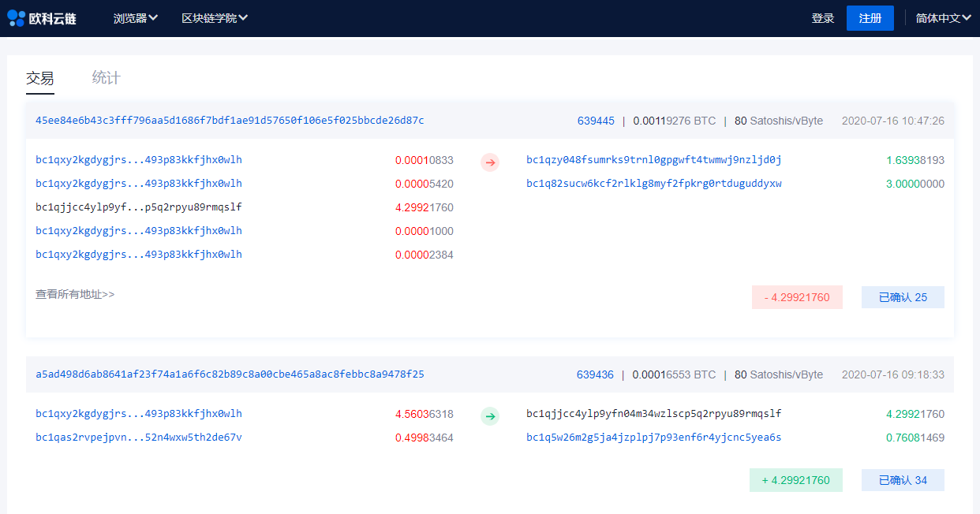Click 80 Satoshis/vByte in second transaction
980x514 pixels.
click(779, 374)
